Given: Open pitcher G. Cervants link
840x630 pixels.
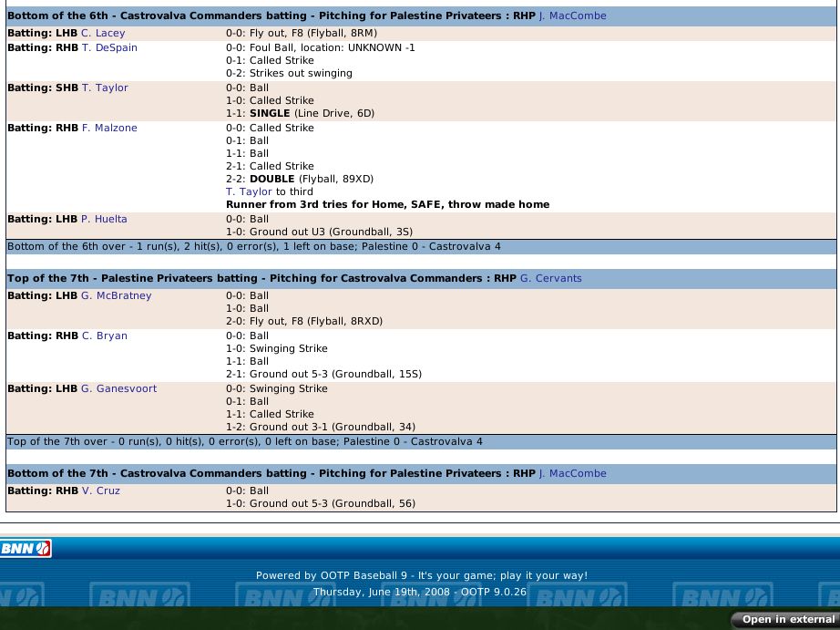Looking at the screenshot, I should point(550,278).
